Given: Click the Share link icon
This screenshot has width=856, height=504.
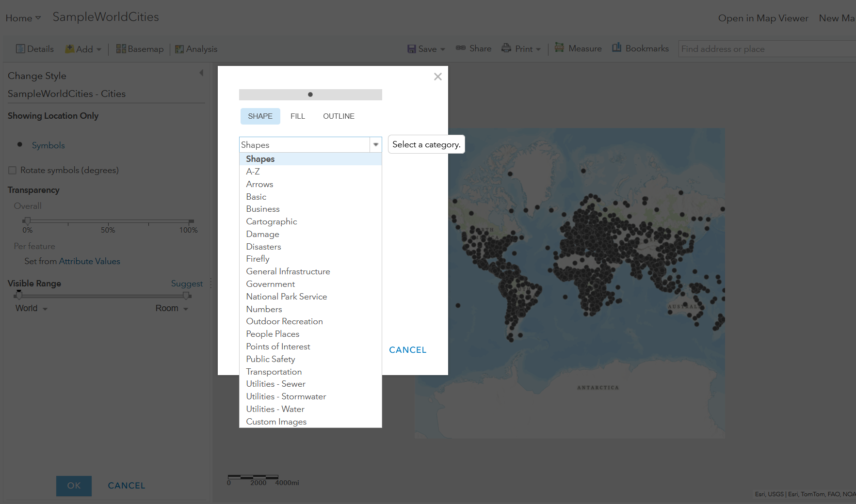Looking at the screenshot, I should click(461, 48).
